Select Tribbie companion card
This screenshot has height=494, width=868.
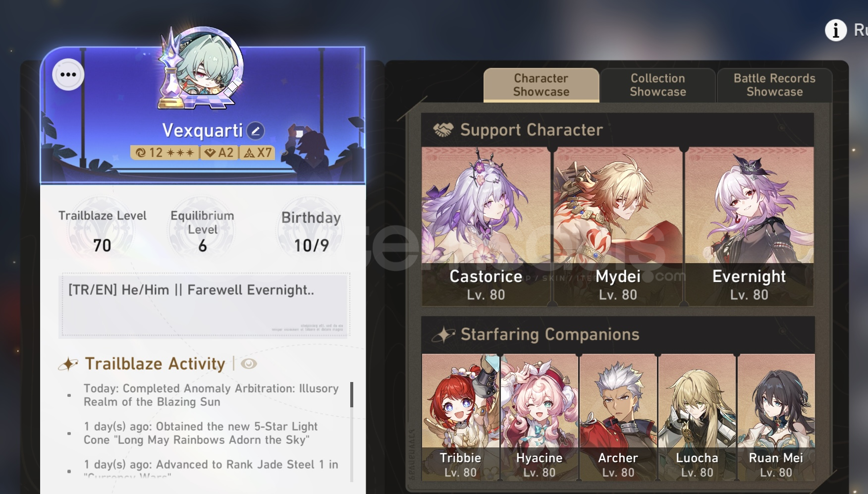pos(460,417)
